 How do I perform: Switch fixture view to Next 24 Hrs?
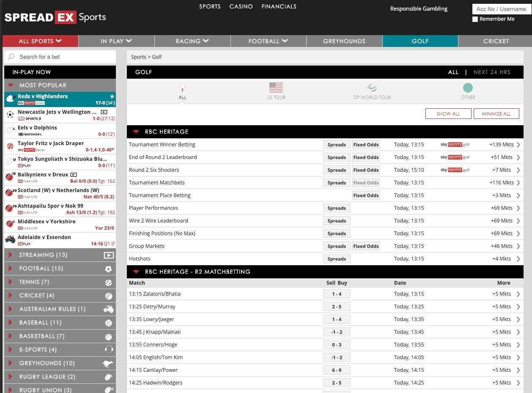pos(491,72)
